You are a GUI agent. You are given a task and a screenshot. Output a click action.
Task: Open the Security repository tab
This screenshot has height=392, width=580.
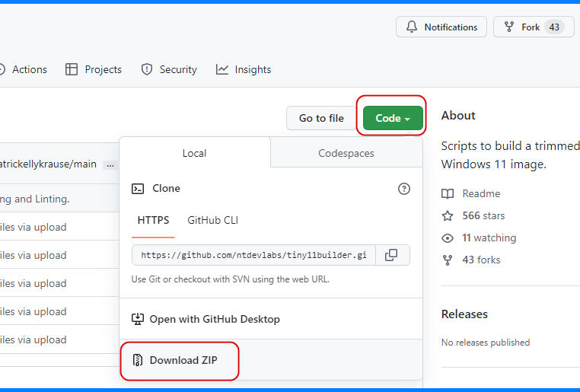click(x=169, y=69)
